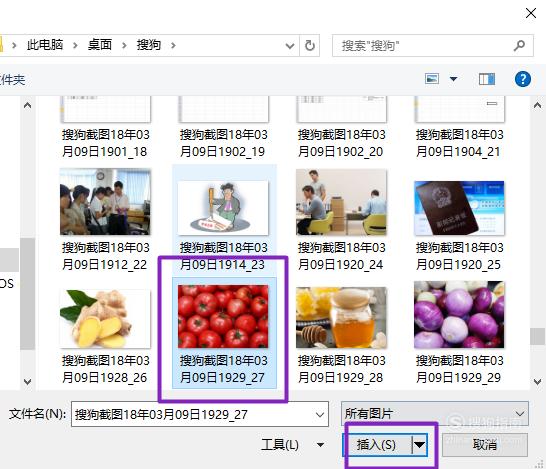546x469 pixels.
Task: Click file name 搜狗截图18年03月09日1928_26
Action: click(105, 369)
